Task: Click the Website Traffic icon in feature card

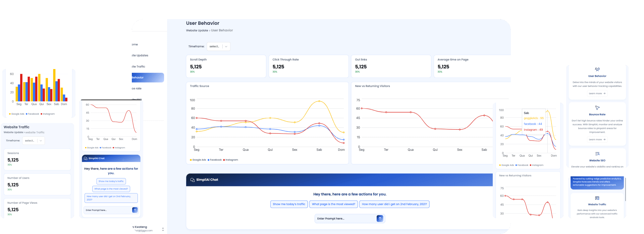Action: click(x=597, y=198)
